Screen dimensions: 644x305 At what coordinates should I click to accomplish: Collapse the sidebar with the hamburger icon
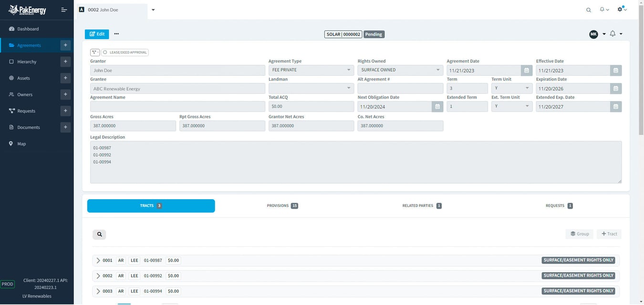pos(64,10)
